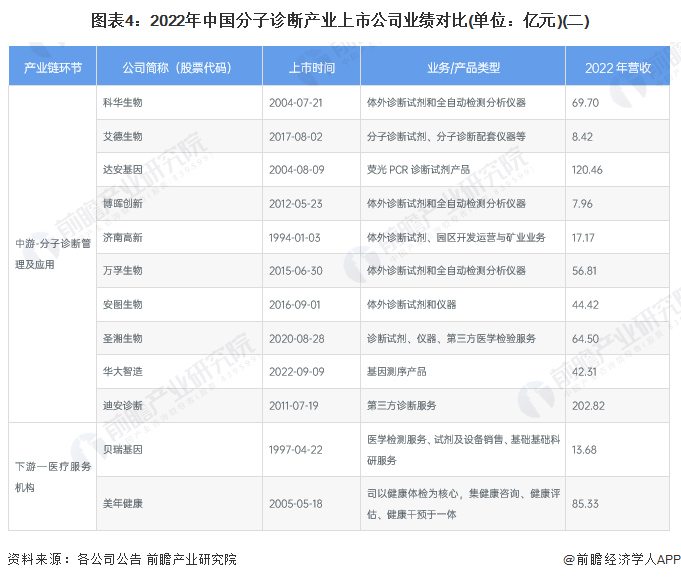Select the listing date 2004-07-21
The image size is (681, 580).
coord(296,103)
